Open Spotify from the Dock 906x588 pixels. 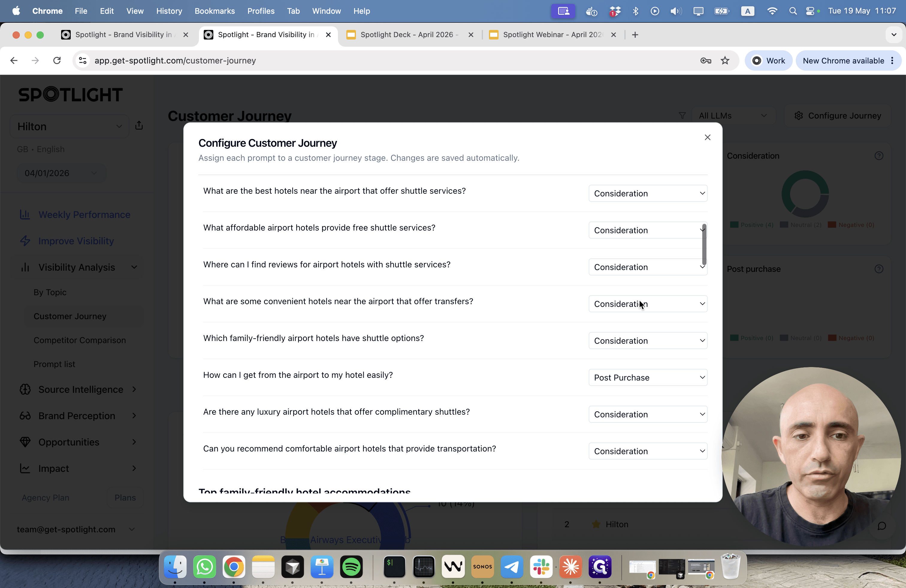(351, 567)
